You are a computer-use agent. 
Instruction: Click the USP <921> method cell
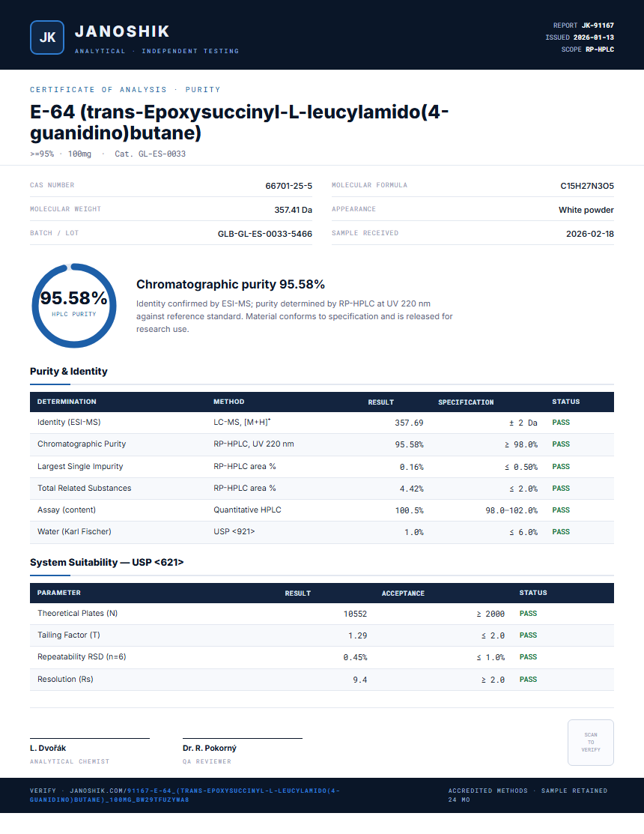(x=234, y=532)
